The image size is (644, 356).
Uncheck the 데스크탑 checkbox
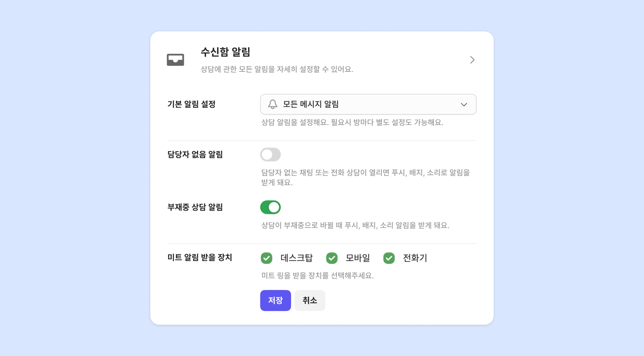[267, 258]
